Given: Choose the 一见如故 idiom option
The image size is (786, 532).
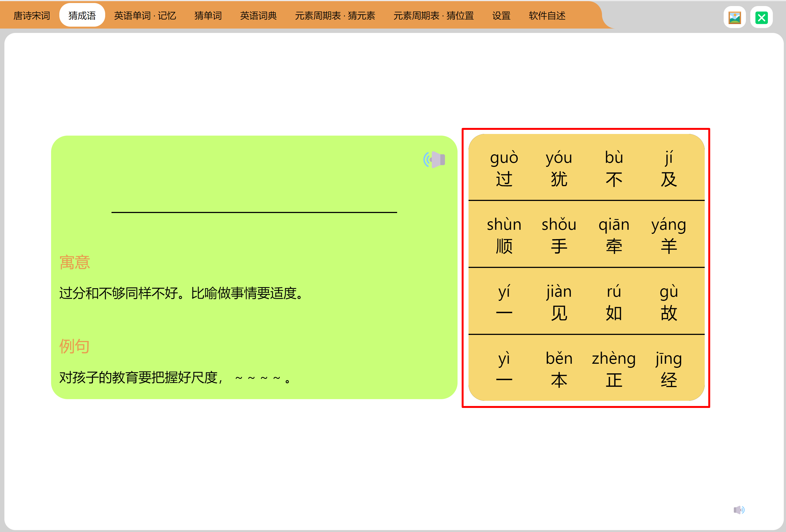Looking at the screenshot, I should tap(586, 301).
